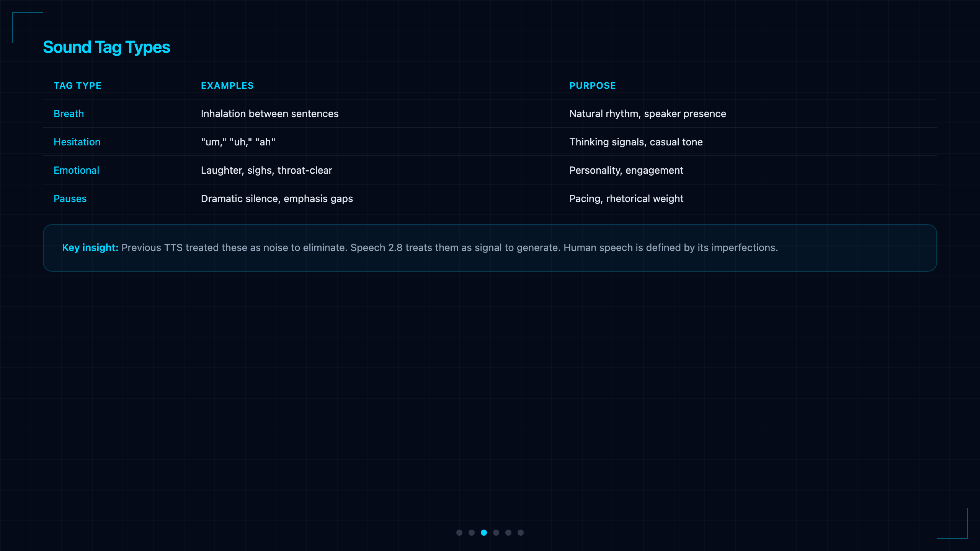Image resolution: width=980 pixels, height=551 pixels.
Task: Click the Key insight label
Action: (x=90, y=248)
